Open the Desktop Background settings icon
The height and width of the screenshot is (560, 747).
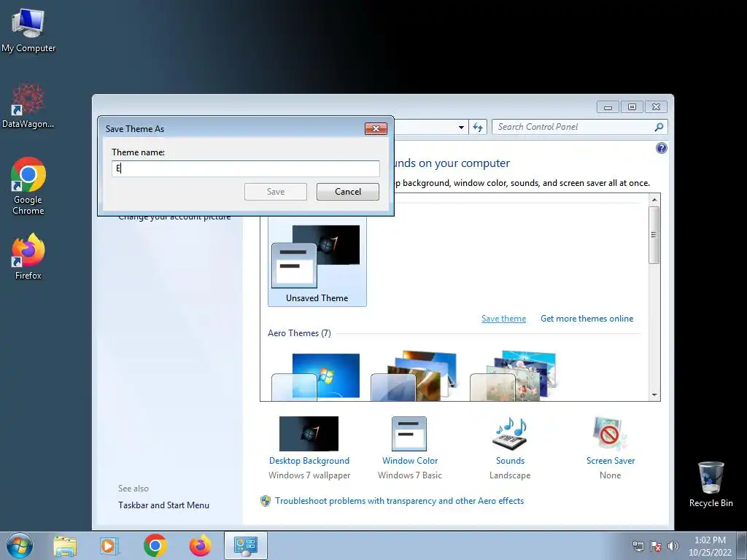pos(309,434)
